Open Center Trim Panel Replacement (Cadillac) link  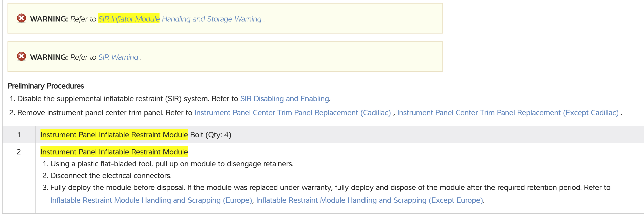tap(292, 113)
